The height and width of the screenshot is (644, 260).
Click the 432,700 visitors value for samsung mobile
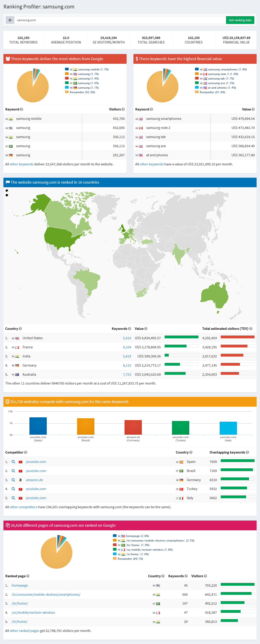tap(119, 119)
